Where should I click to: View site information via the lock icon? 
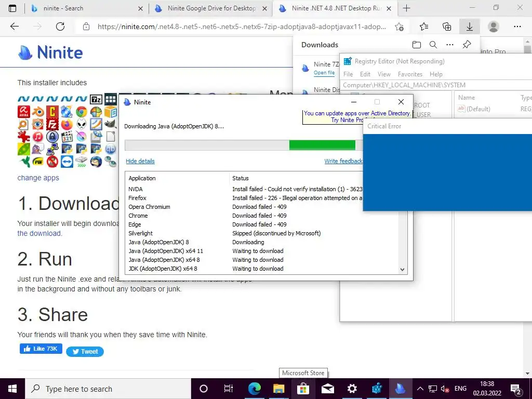click(x=86, y=26)
